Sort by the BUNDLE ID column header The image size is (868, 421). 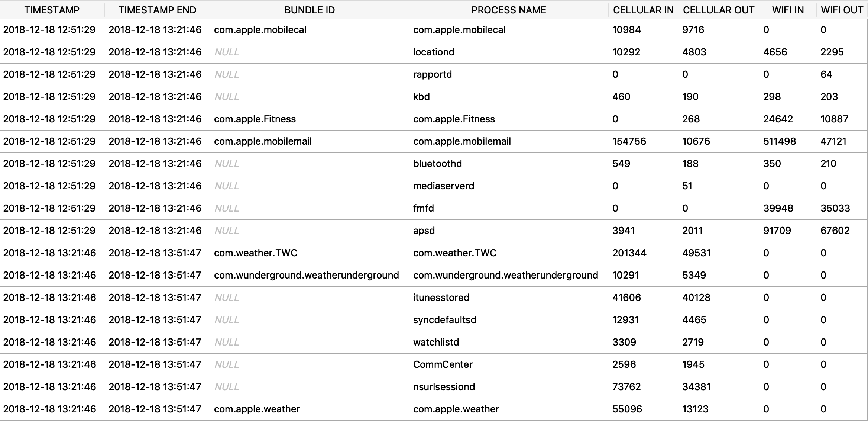310,10
